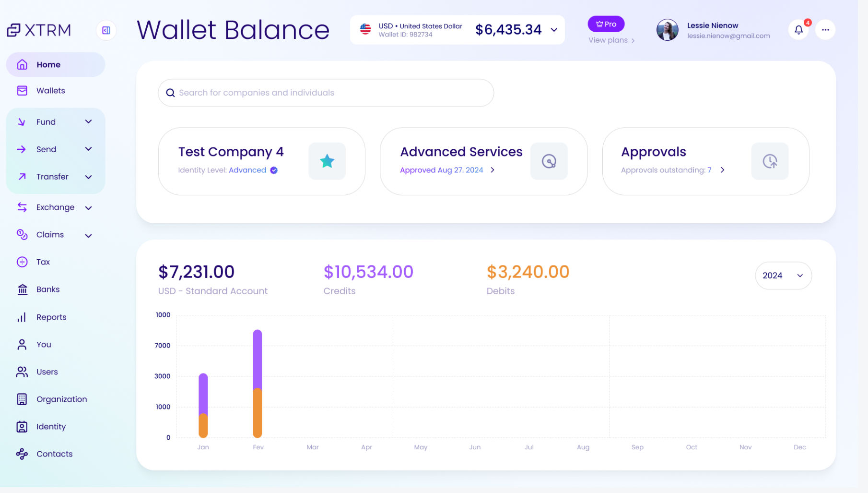Click the notification bell icon
Screen dimensions: 868x493
point(798,30)
